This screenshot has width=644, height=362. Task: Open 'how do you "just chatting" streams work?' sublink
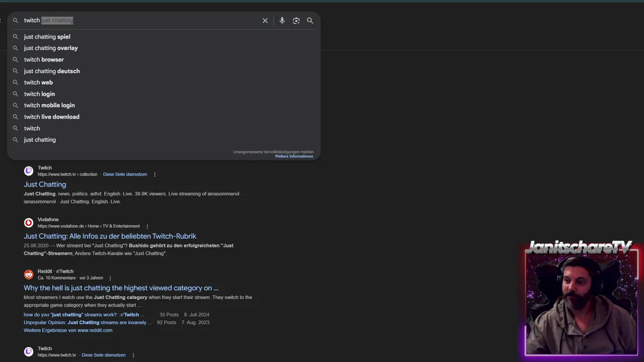coord(84,315)
